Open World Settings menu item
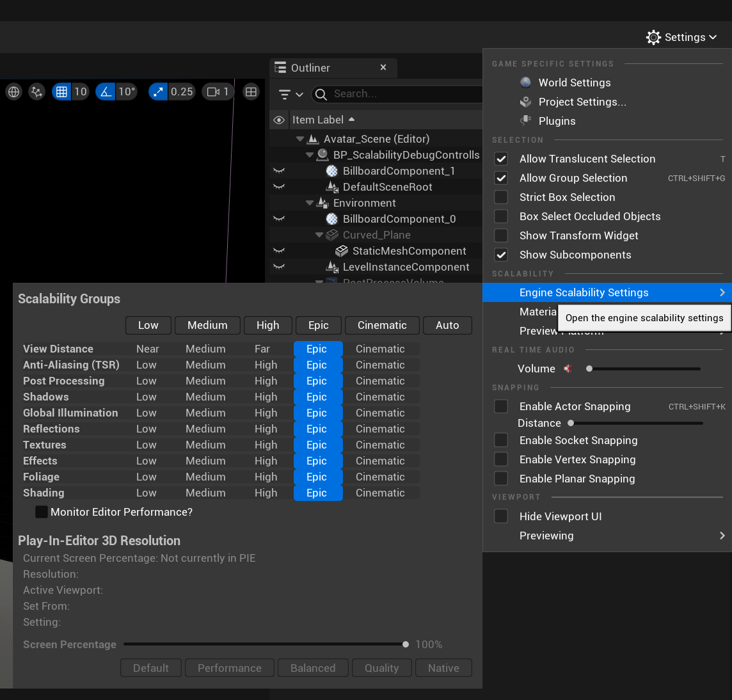The height and width of the screenshot is (700, 732). pyautogui.click(x=575, y=83)
